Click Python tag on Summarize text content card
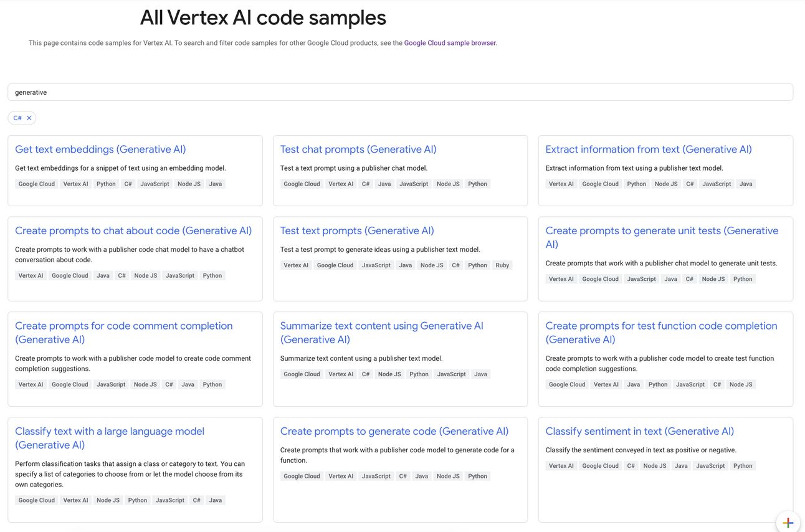The image size is (805, 532). (419, 374)
